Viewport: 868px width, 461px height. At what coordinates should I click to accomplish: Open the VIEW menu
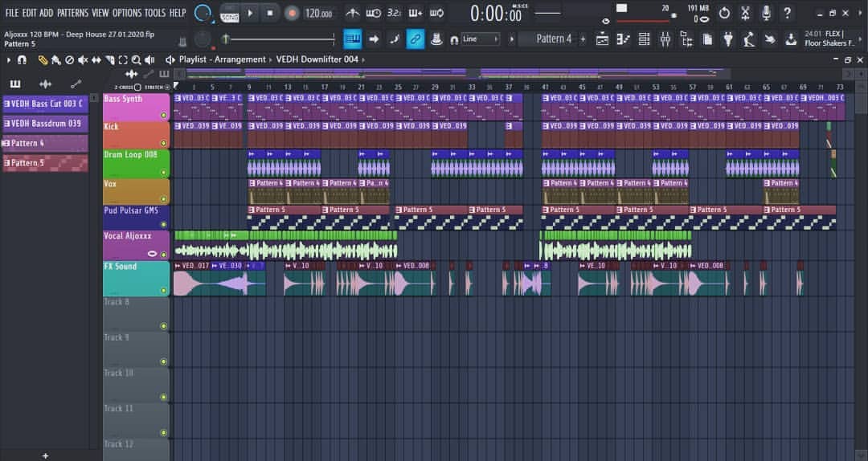pos(100,13)
